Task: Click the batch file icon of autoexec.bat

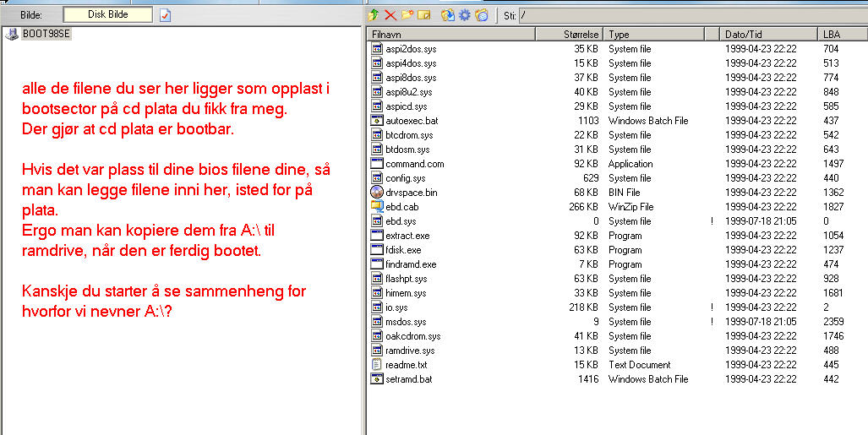Action: click(x=377, y=121)
